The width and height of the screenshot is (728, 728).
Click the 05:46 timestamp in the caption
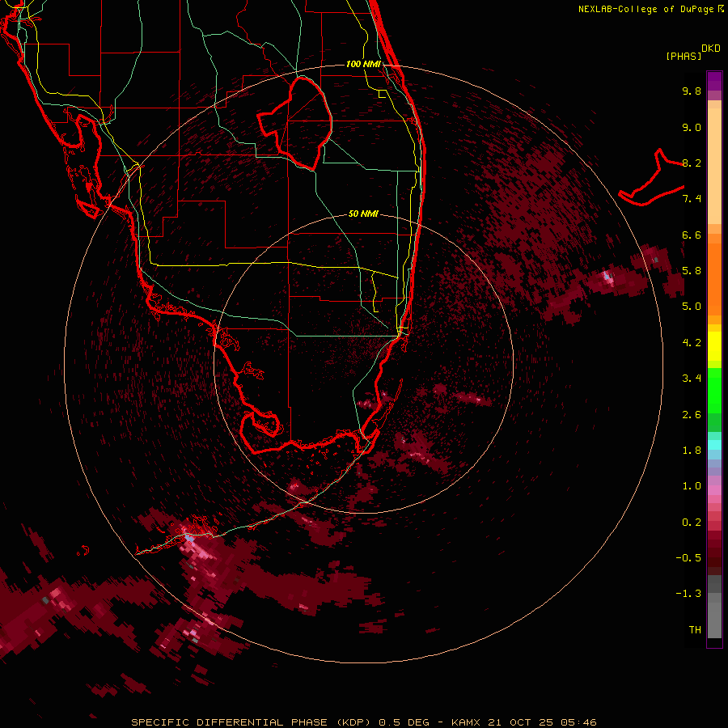point(578,722)
